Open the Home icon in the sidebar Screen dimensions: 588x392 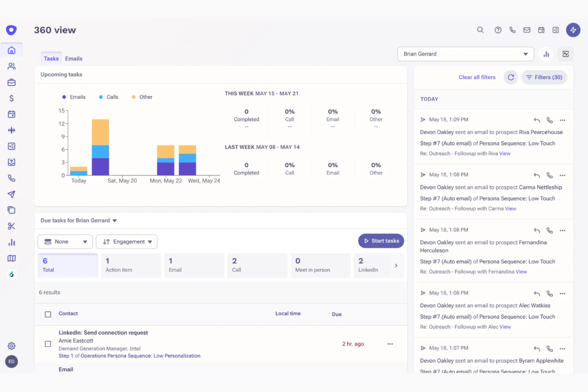12,50
